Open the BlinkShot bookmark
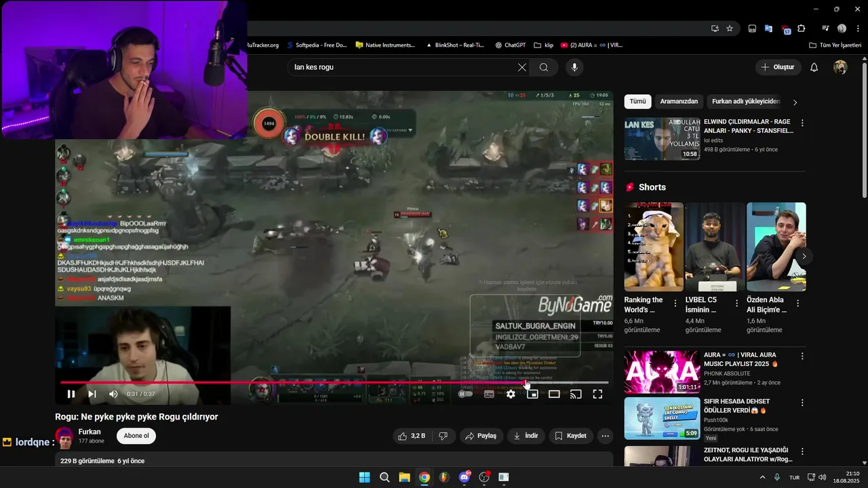 [454, 45]
